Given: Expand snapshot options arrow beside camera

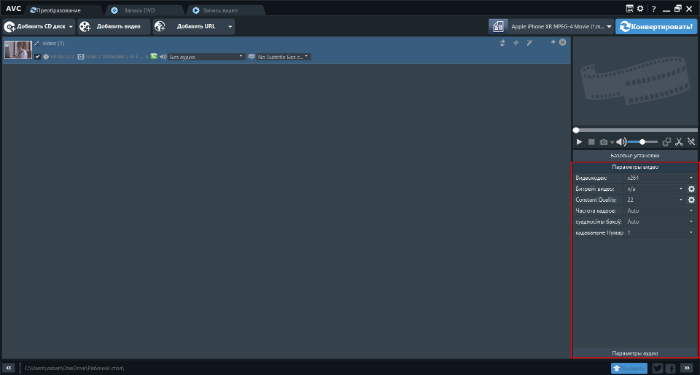Looking at the screenshot, I should [612, 142].
